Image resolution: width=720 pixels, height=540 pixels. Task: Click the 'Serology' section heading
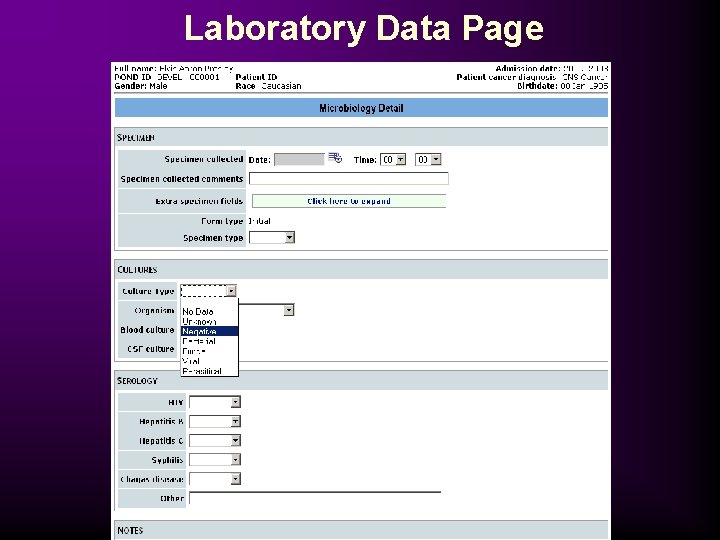pyautogui.click(x=137, y=381)
